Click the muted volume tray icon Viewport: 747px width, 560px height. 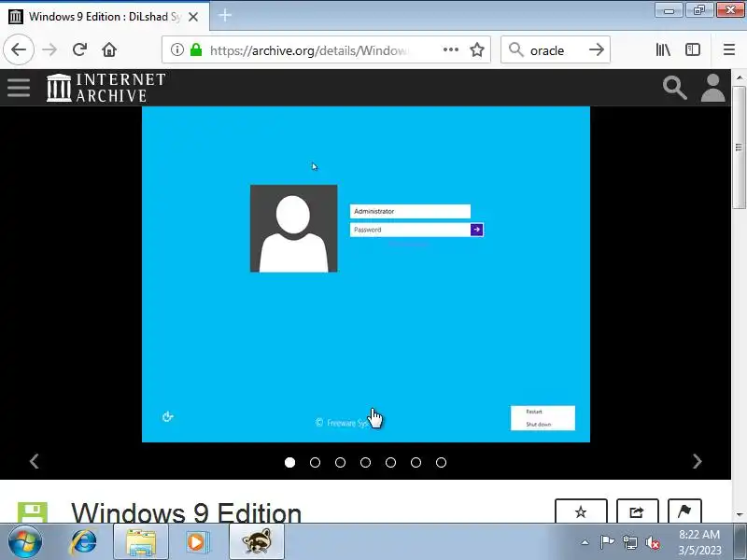(653, 542)
